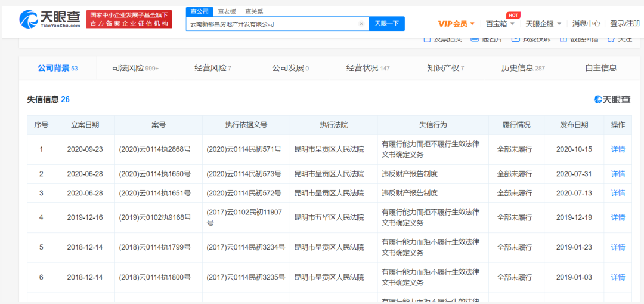Click publish date 2020-10-15
Screen dimensions: 644x304
pyautogui.click(x=574, y=149)
